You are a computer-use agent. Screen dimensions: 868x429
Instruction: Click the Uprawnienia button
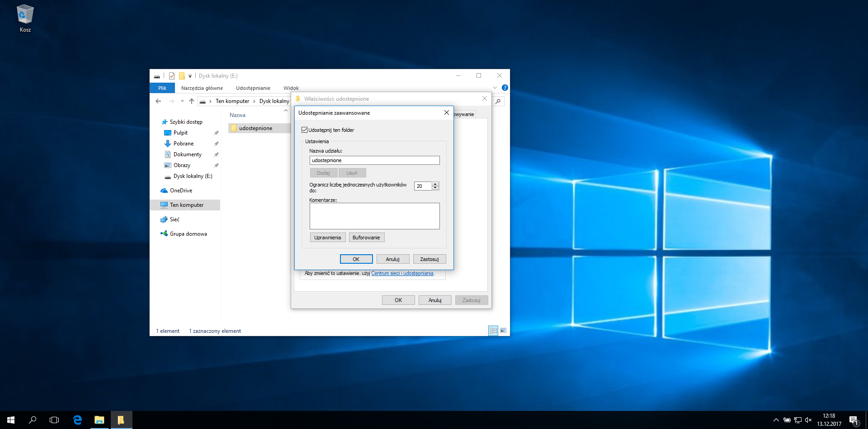[x=328, y=238]
